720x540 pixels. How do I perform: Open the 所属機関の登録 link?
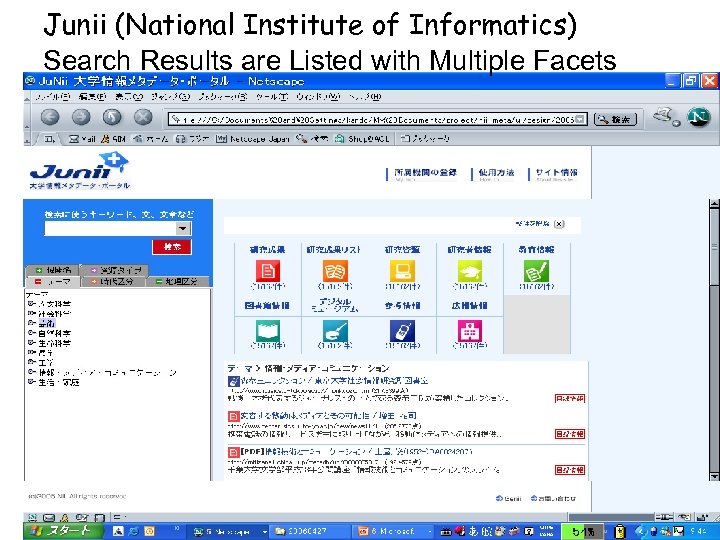[425, 173]
